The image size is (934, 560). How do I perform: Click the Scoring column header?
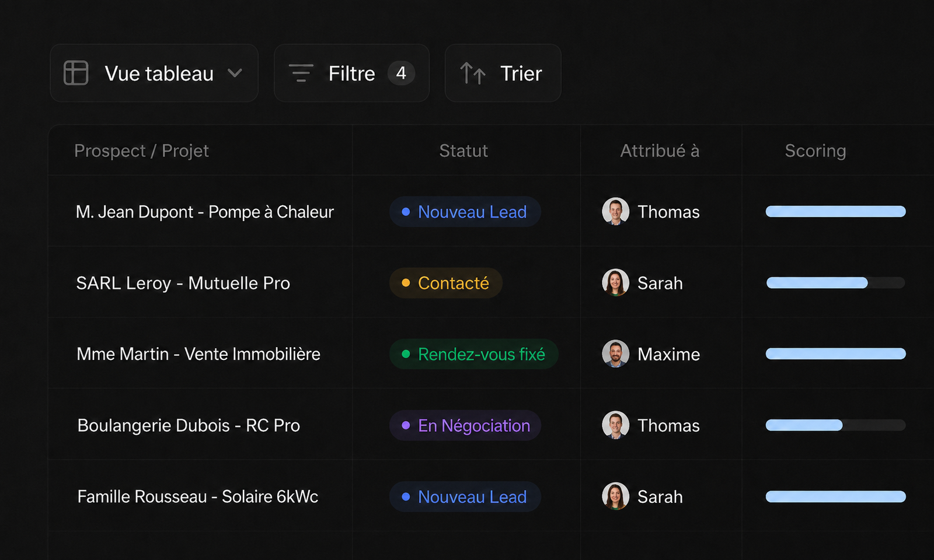click(815, 150)
